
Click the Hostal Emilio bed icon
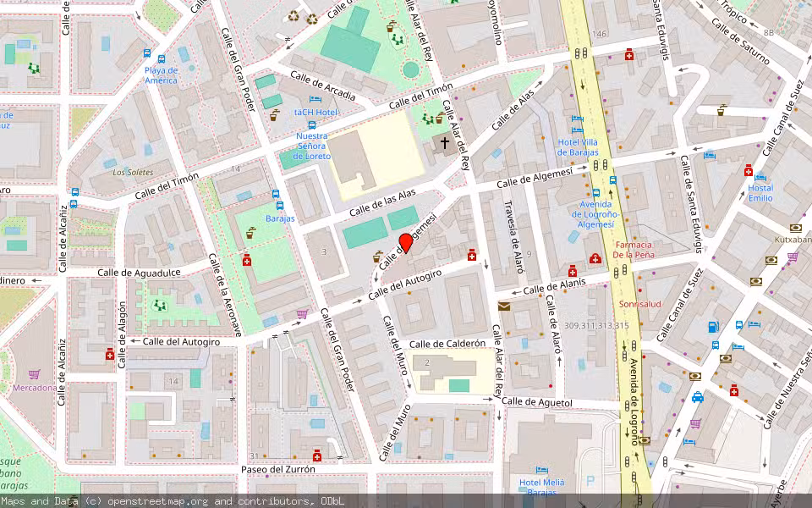760,177
